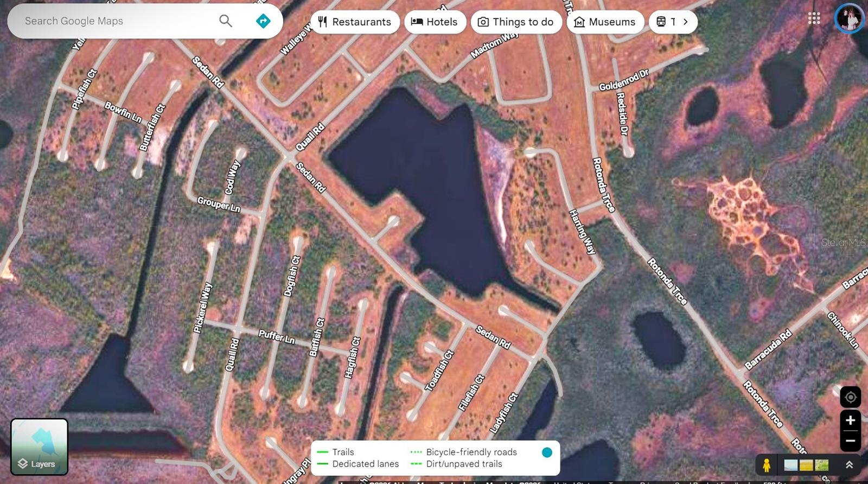Image resolution: width=868 pixels, height=484 pixels.
Task: Click the "Cod Way" street label
Action: click(232, 177)
